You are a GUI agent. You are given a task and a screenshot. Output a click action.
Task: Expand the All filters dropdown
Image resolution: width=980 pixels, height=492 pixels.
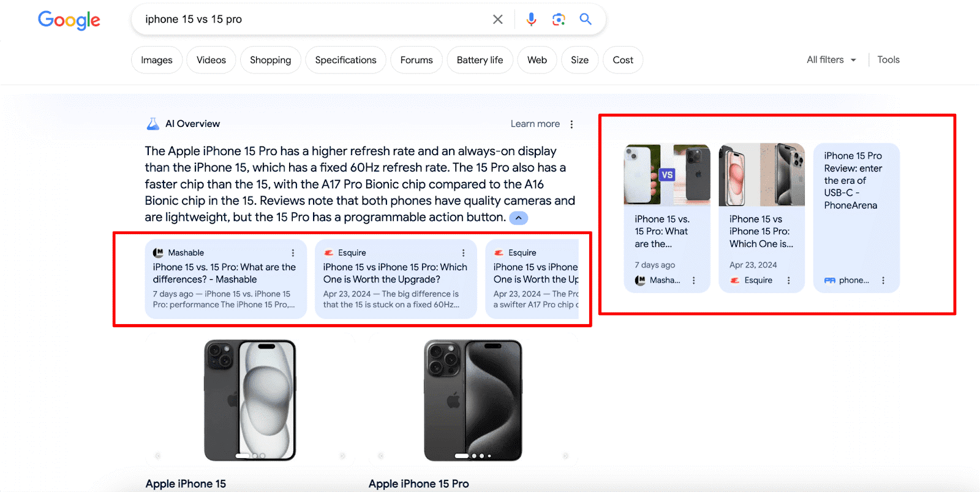tap(831, 60)
